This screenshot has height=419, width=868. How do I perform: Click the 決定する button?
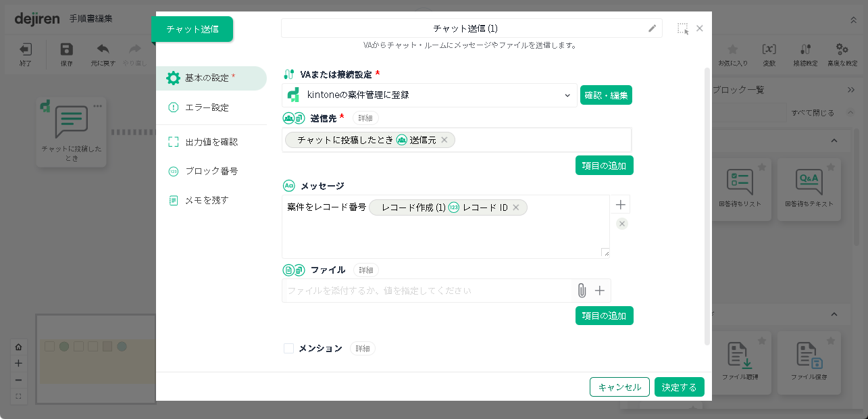(x=679, y=387)
